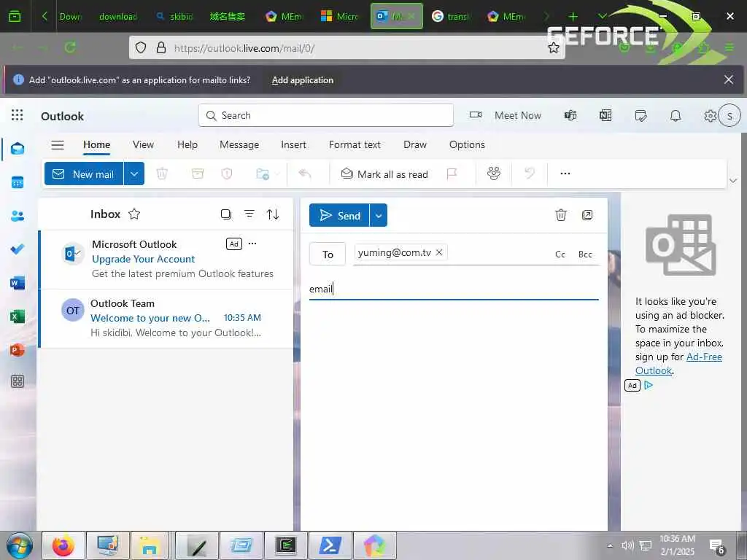Open Mail in the left sidebar

18,149
